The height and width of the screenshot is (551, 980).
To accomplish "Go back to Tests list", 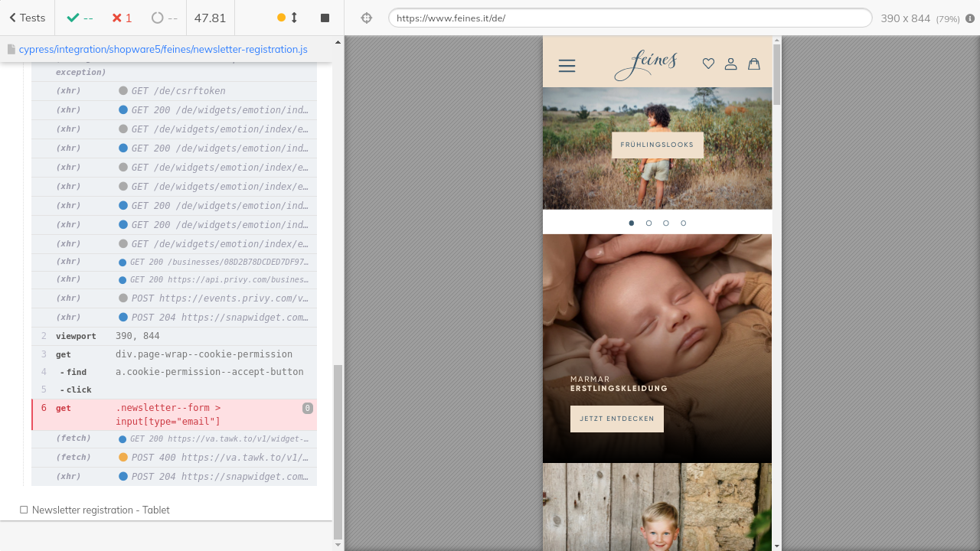I will point(28,18).
